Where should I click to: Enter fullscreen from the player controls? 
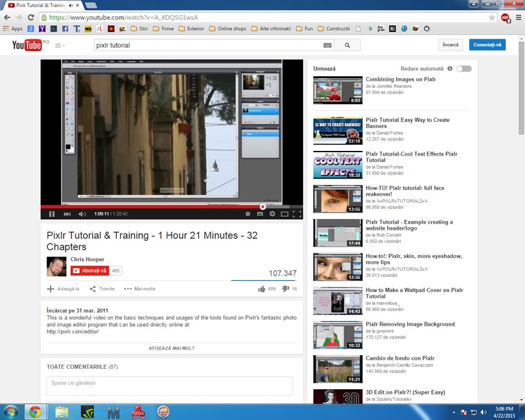pyautogui.click(x=297, y=214)
